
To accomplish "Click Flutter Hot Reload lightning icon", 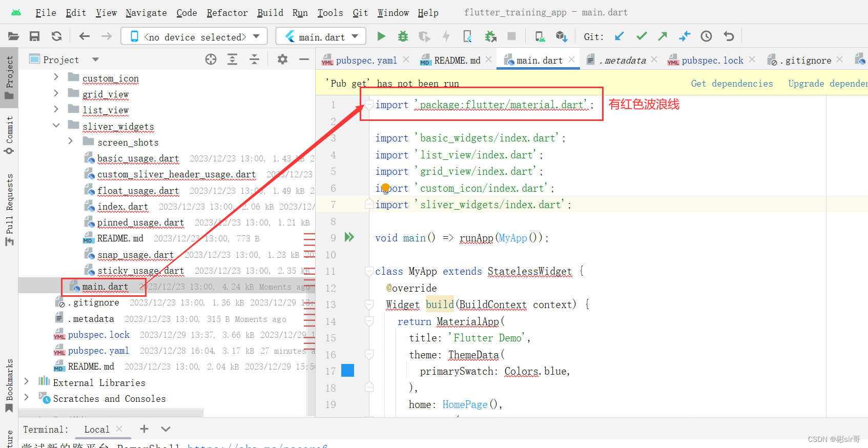I will coord(446,36).
